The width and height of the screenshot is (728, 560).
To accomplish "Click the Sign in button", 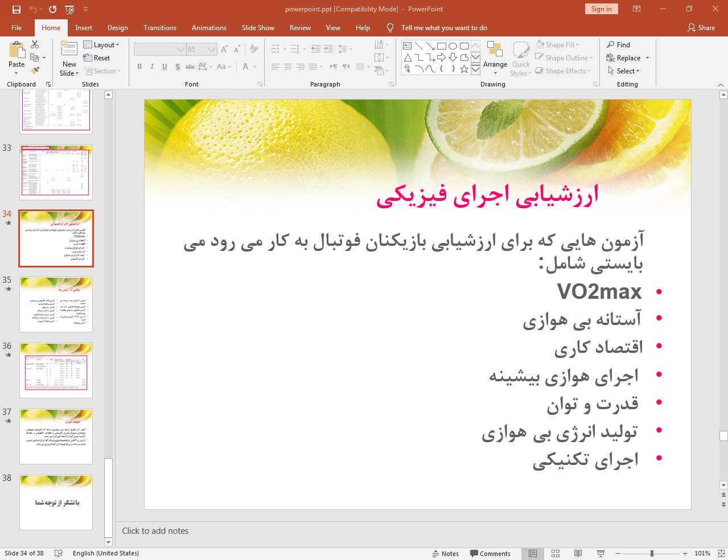I will (x=601, y=9).
